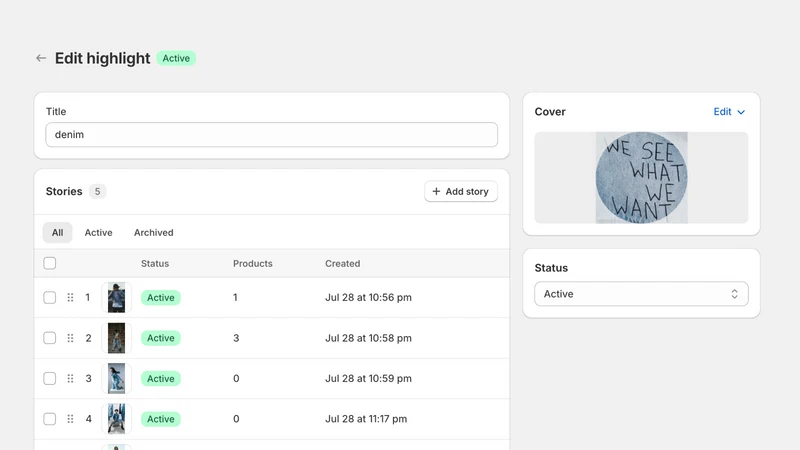The image size is (800, 450).
Task: Click the Active status badge of story 4
Action: [161, 419]
